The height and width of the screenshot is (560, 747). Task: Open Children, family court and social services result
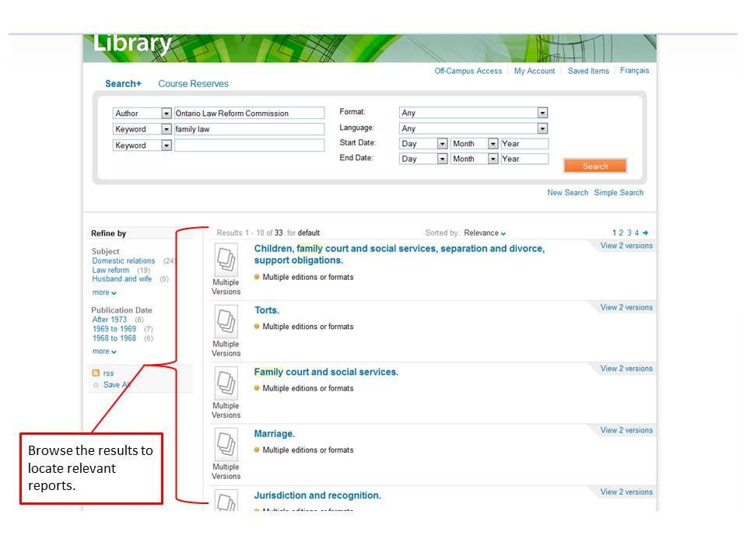pos(399,254)
